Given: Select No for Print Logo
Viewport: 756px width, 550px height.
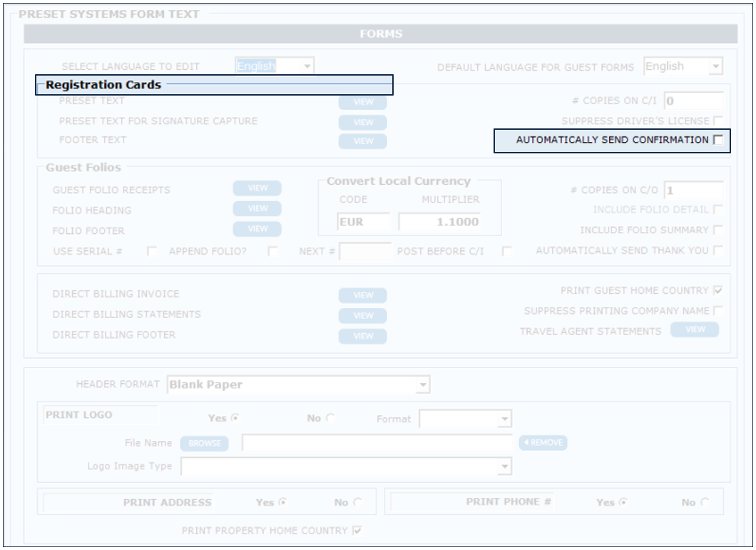Looking at the screenshot, I should point(330,419).
